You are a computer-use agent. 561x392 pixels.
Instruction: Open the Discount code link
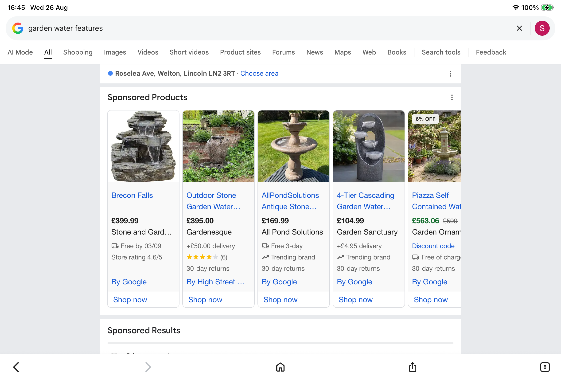(433, 246)
